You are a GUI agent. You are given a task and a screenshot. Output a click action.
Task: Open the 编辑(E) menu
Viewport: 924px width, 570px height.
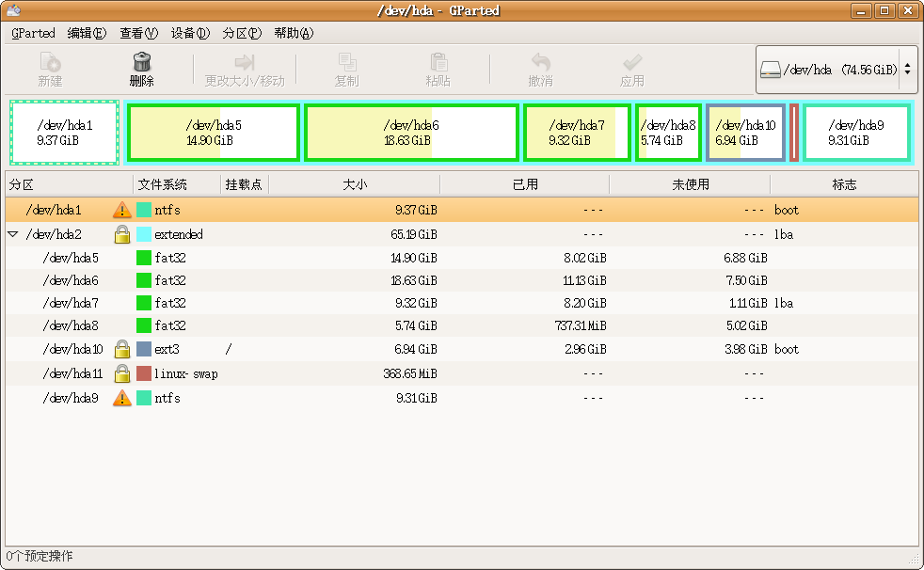point(87,33)
